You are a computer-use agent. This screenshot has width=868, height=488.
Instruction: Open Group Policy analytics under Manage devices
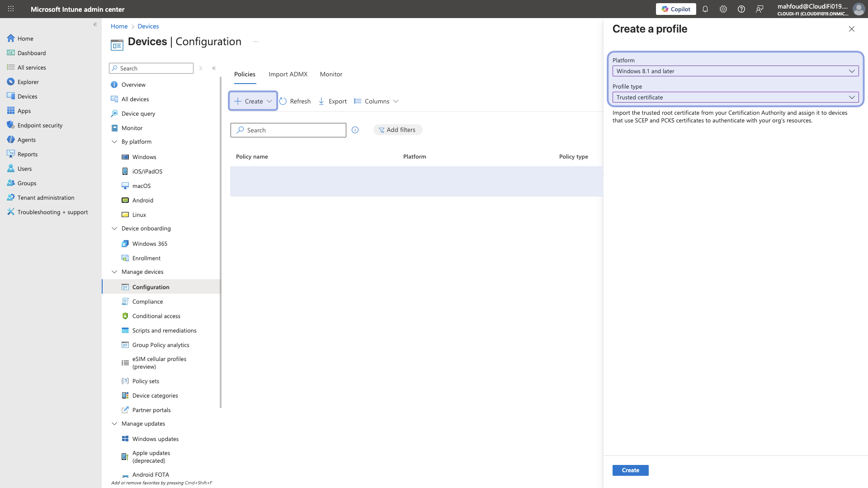pyautogui.click(x=160, y=345)
